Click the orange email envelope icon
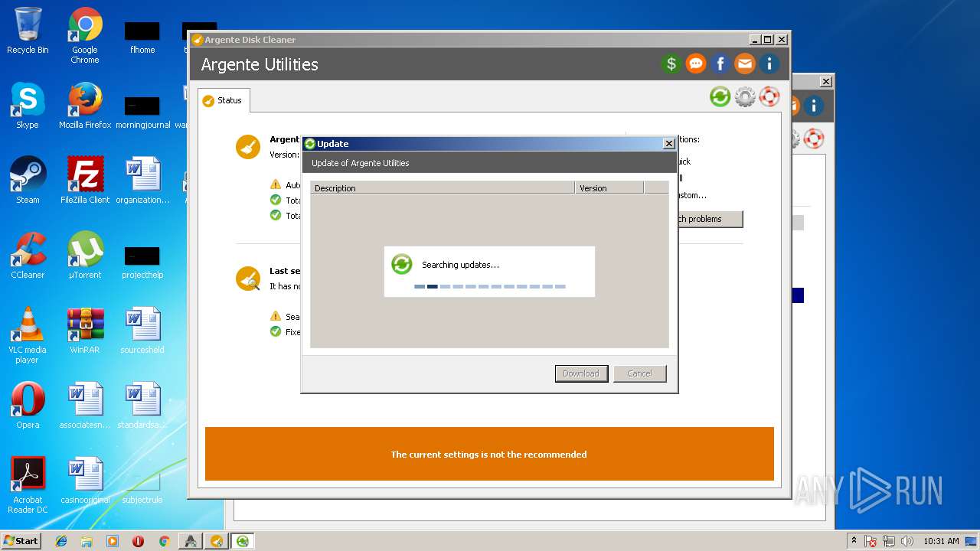 click(x=745, y=64)
